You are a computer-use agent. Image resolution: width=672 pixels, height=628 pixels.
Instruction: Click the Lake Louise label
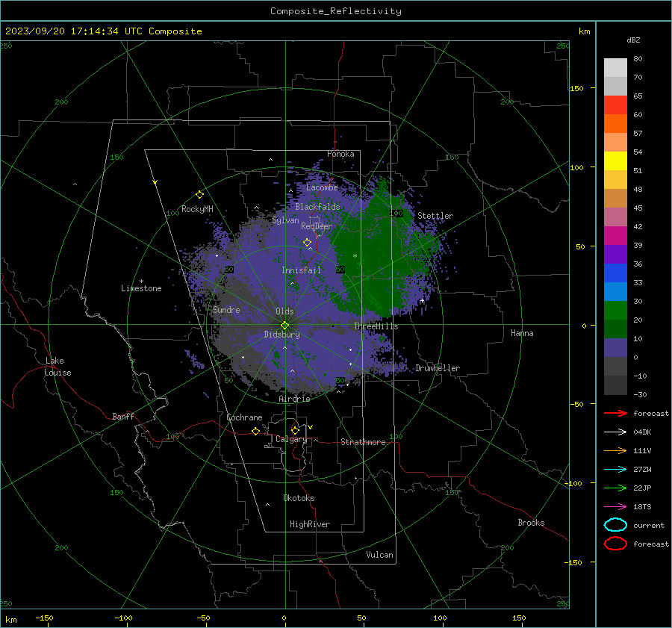[57, 367]
